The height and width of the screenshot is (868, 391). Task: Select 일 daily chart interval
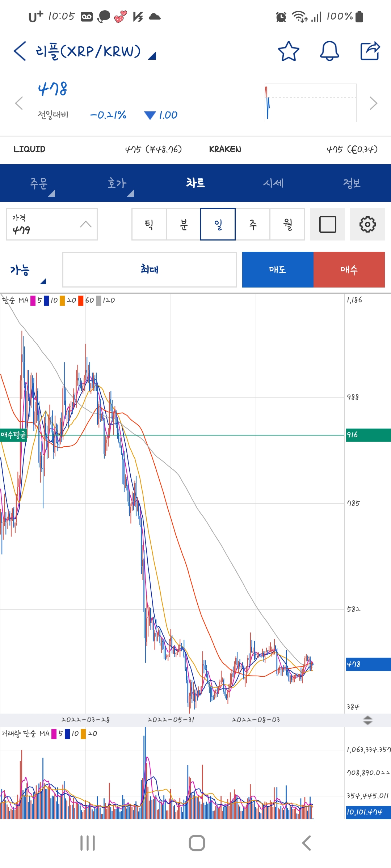[218, 224]
